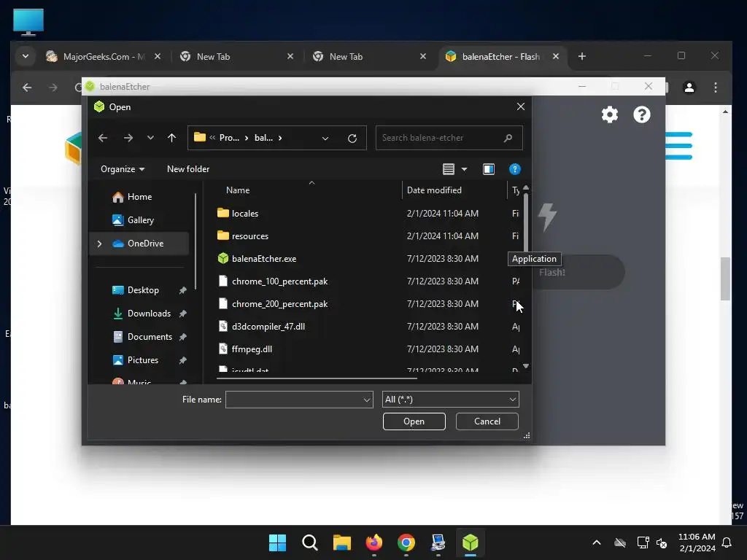Go back in Open dialog
This screenshot has height=560, width=747.
click(x=102, y=138)
